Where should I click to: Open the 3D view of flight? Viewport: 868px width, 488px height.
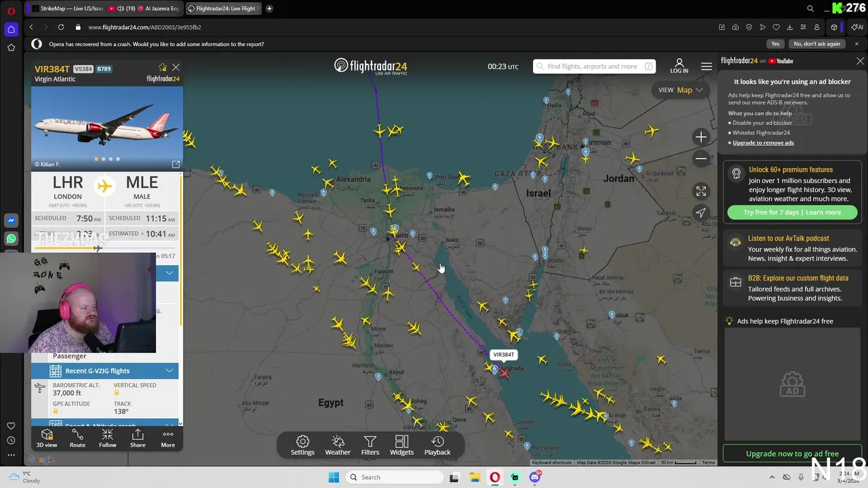click(x=47, y=438)
